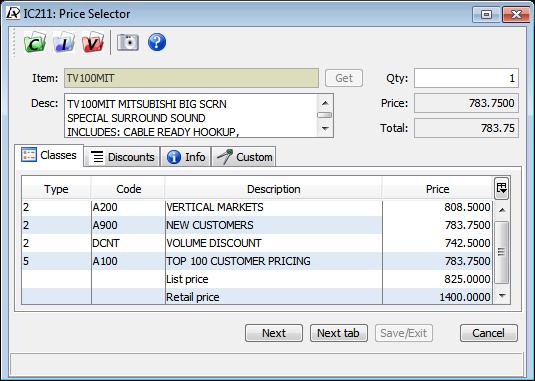535x381 pixels.
Task: Select the Retail price row
Action: (x=257, y=297)
